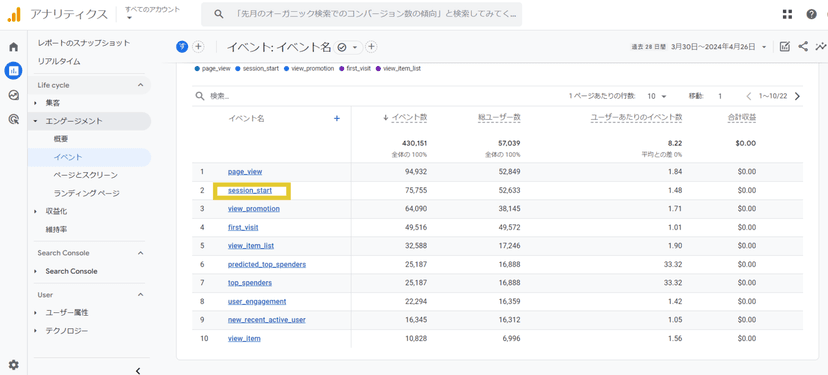Open the Admin gear icon
This screenshot has height=375, width=828.
[14, 364]
